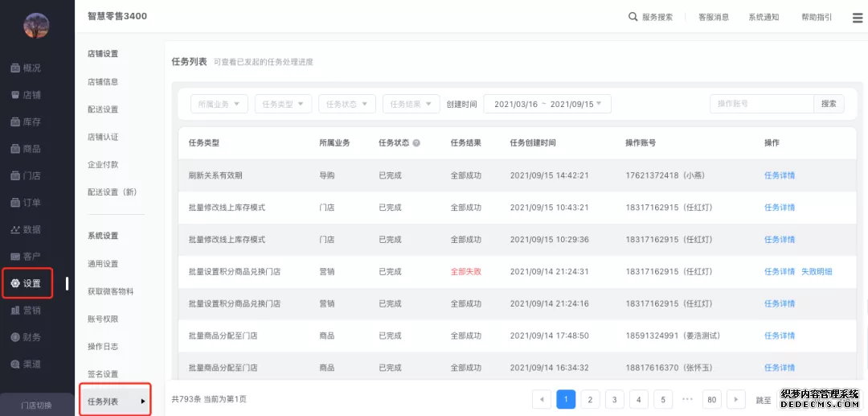Click the user avatar picture
This screenshot has height=416, width=868.
pos(36,26)
